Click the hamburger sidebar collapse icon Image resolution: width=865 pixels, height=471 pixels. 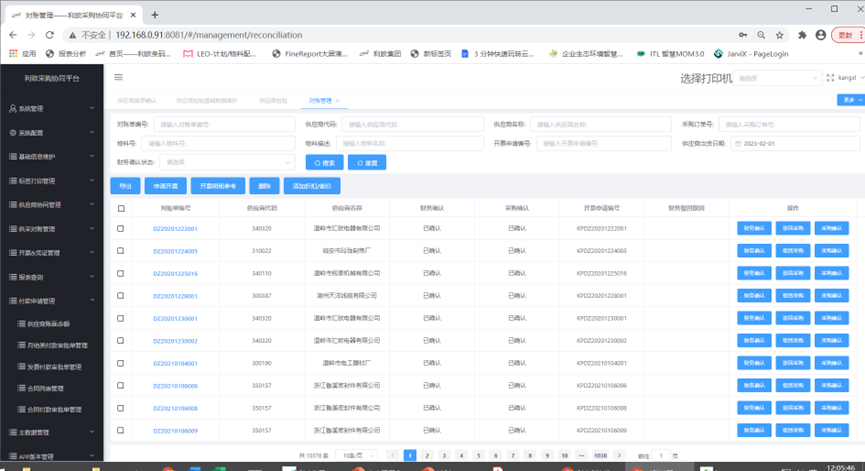(118, 77)
